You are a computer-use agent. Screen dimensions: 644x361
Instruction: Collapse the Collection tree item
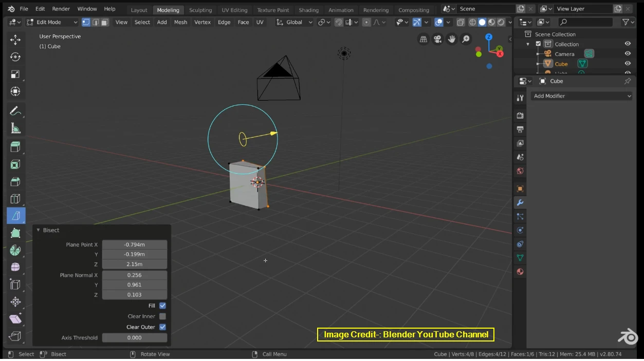pos(528,44)
